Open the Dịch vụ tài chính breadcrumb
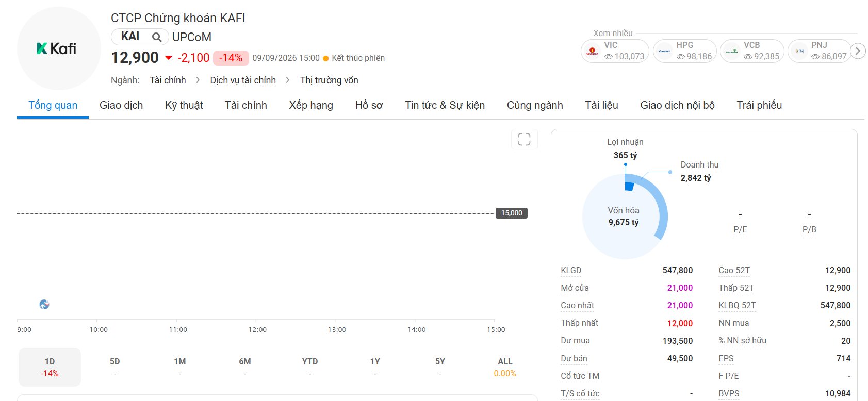The height and width of the screenshot is (401, 868). coord(243,80)
